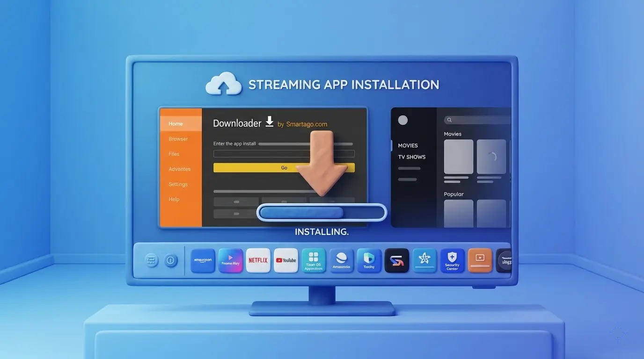Open the first Movies thumbnail
The image size is (644, 359).
[459, 157]
